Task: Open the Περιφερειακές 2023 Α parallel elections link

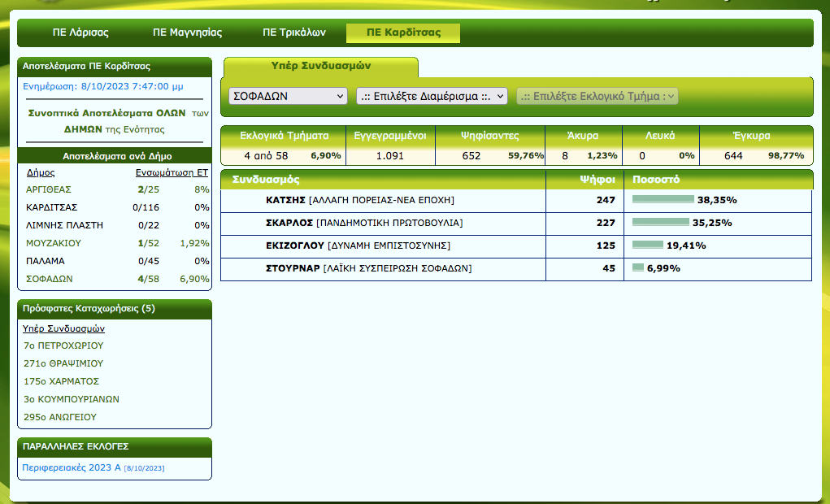Action: tap(72, 467)
